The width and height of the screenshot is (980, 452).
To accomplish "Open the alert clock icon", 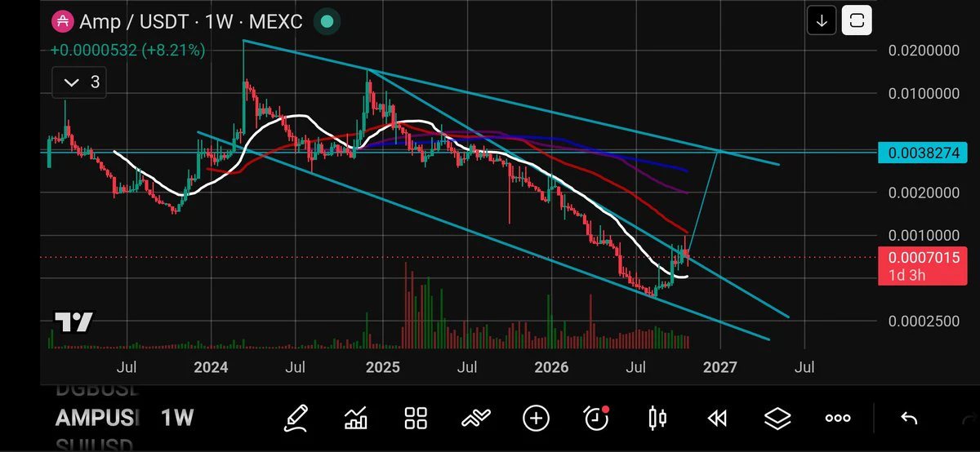I will click(597, 419).
